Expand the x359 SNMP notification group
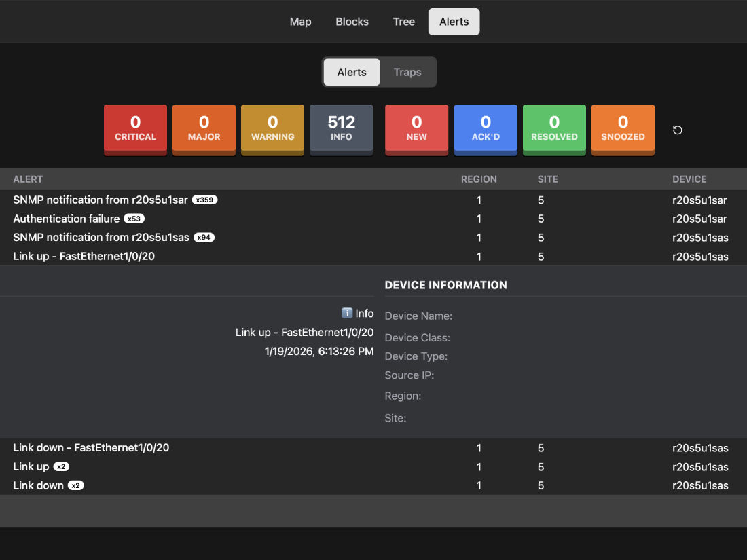 (x=204, y=200)
